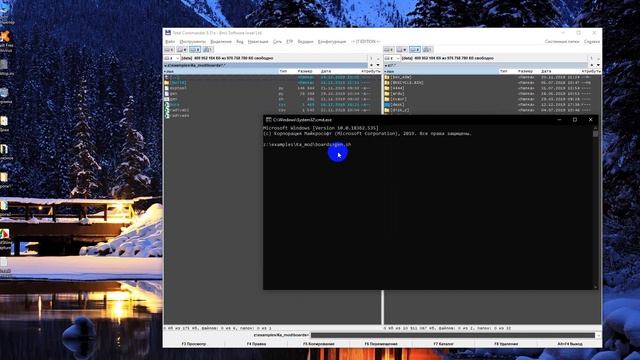Sort left panel by Атрибуты column
The image size is (640, 360).
tap(370, 71)
